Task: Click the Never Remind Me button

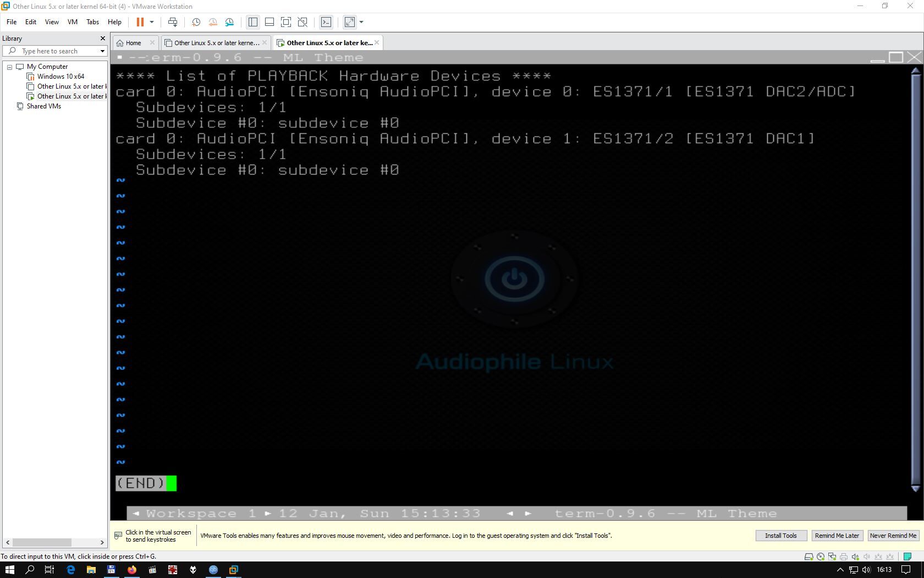Action: [893, 536]
